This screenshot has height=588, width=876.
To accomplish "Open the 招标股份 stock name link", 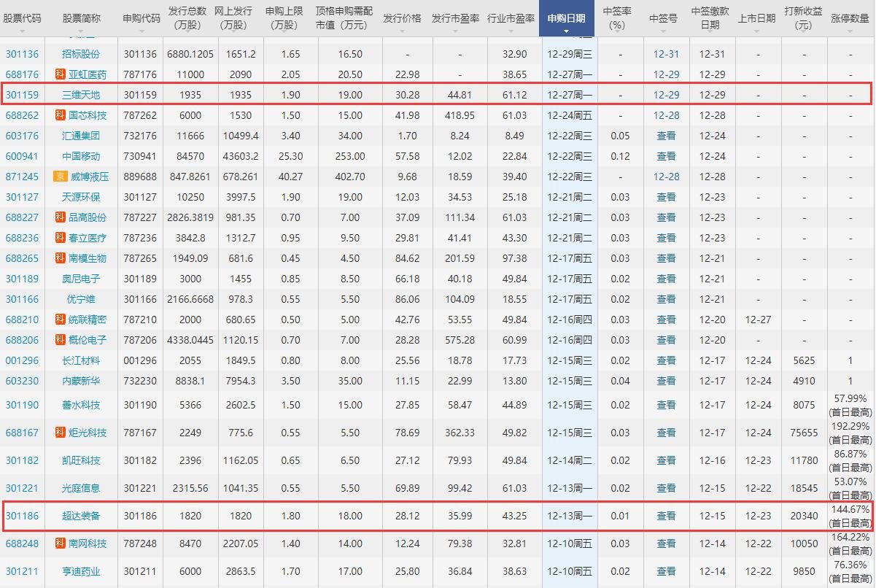I will pos(81,54).
